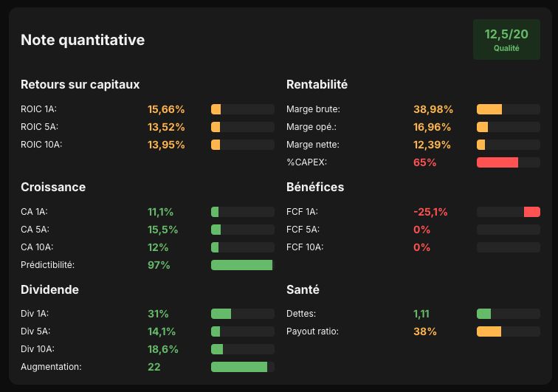
Task: Click the Augmentation green progress bar
Action: pos(242,367)
